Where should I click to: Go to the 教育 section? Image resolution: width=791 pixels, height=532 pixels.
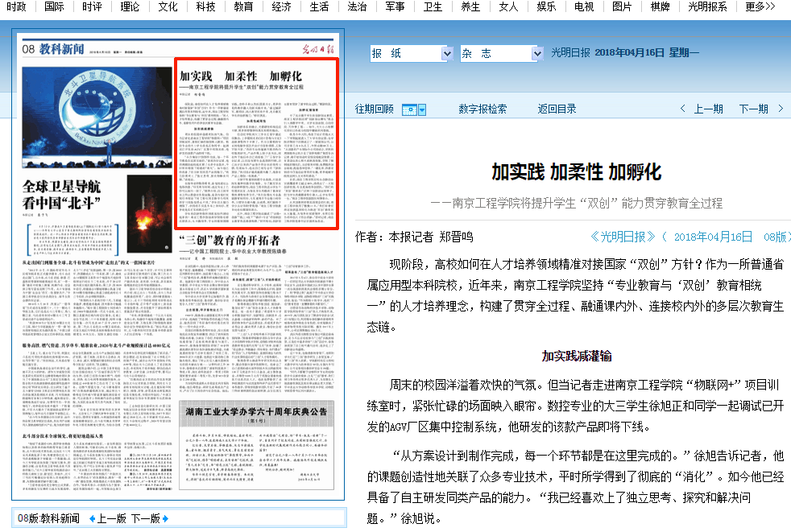tap(243, 7)
